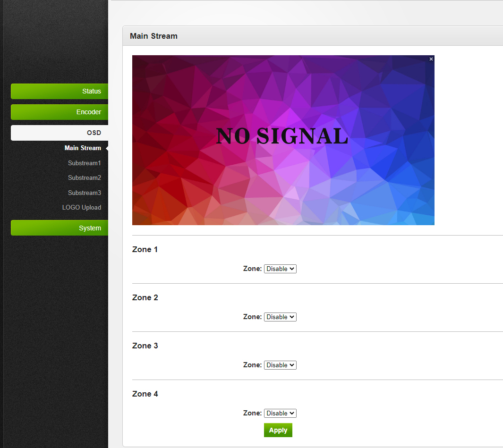This screenshot has width=503, height=448.
Task: Apply the OSD zone settings
Action: pyautogui.click(x=278, y=431)
